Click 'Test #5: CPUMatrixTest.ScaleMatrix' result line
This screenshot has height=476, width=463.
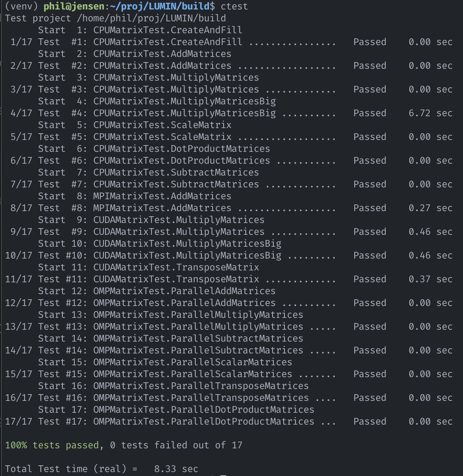231,137
